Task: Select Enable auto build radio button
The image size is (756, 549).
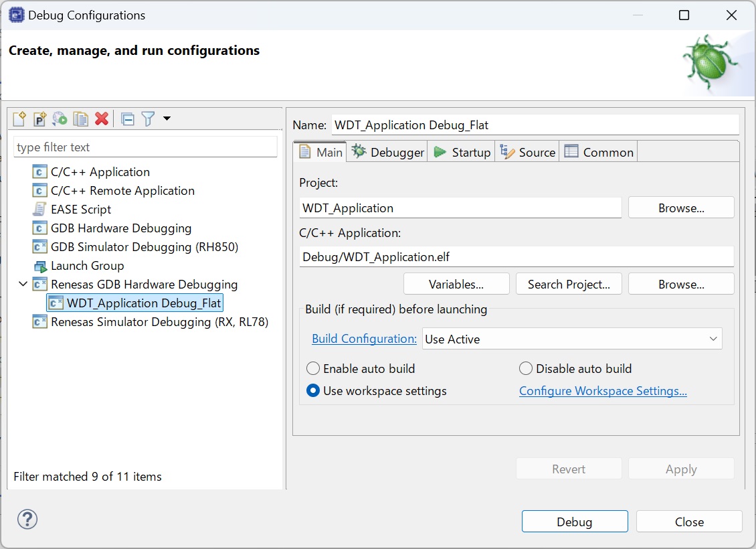Action: 313,369
